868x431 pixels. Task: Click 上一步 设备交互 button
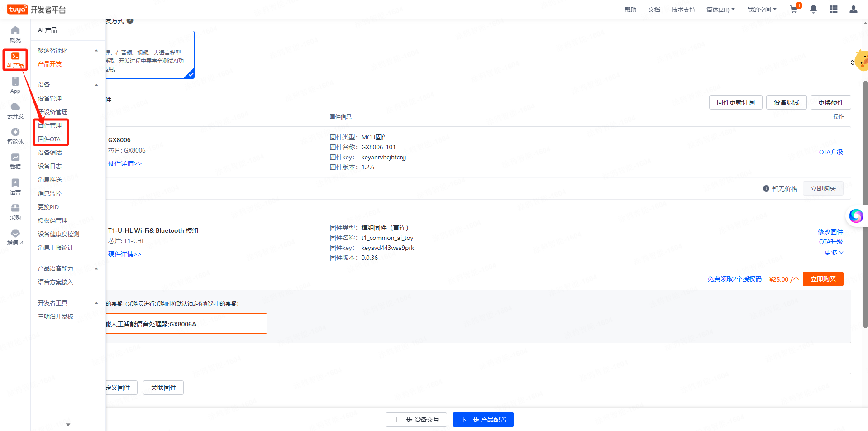(x=416, y=420)
